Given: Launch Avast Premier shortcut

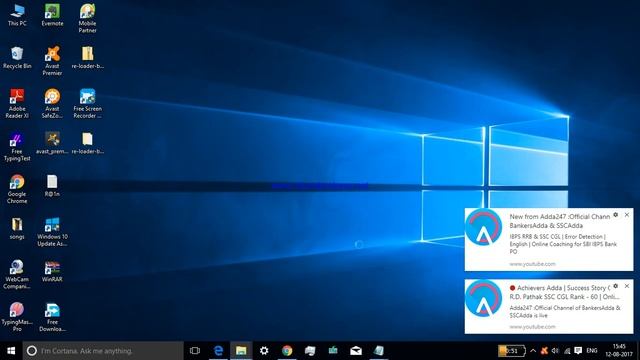Looking at the screenshot, I should [52, 61].
